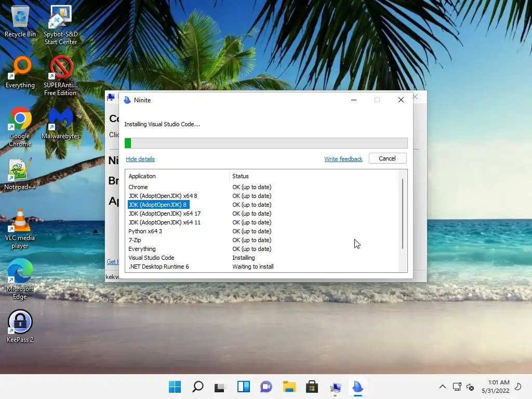The width and height of the screenshot is (532, 399).
Task: Cancel the Ninite installation
Action: tap(388, 158)
